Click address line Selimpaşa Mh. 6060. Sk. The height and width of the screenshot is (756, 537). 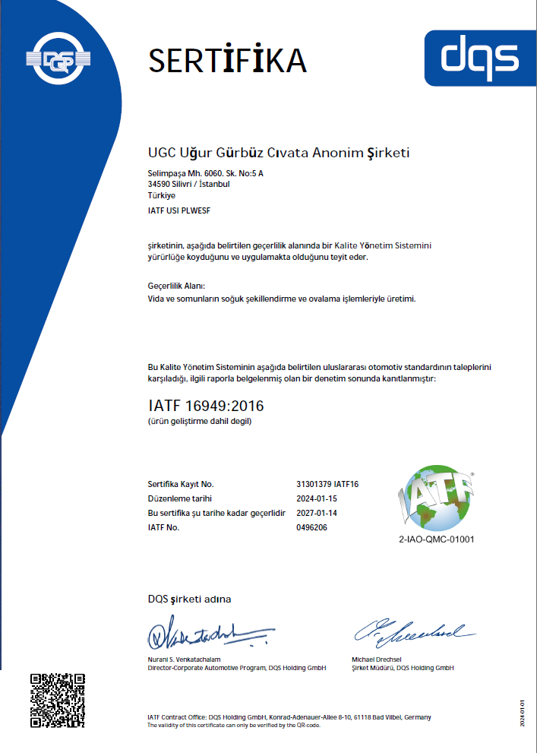(205, 173)
